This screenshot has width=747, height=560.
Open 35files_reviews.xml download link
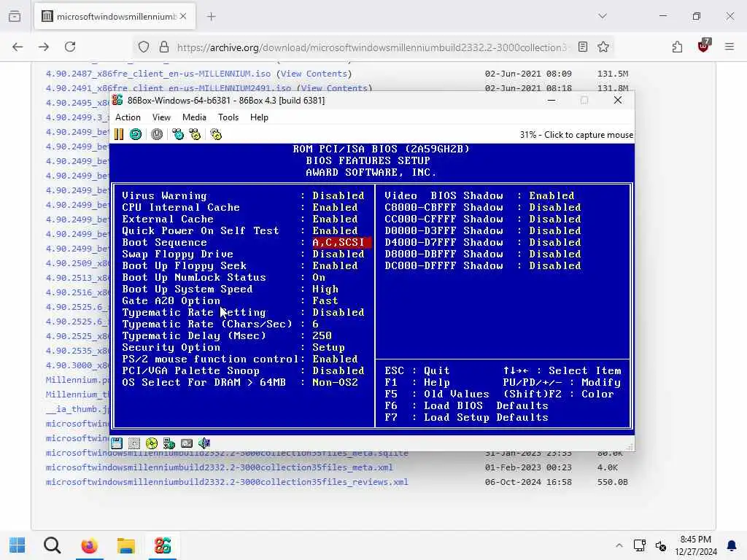pyautogui.click(x=227, y=482)
